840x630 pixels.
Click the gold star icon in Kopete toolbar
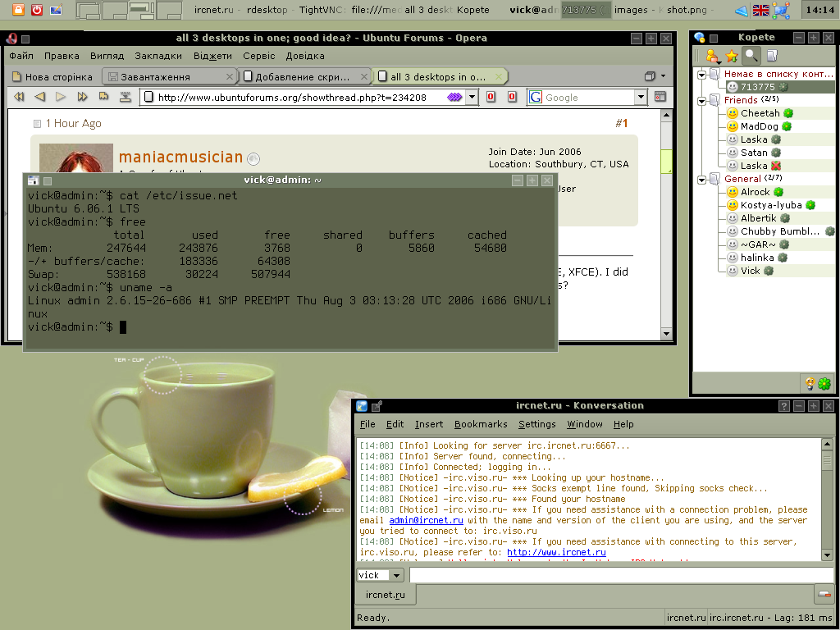[x=731, y=56]
